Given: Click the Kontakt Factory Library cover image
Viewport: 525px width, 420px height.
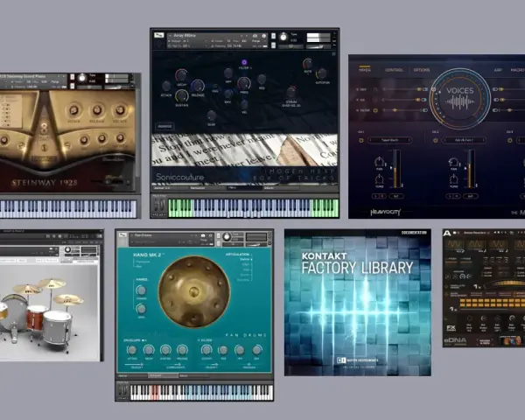Looking at the screenshot, I should 358,303.
